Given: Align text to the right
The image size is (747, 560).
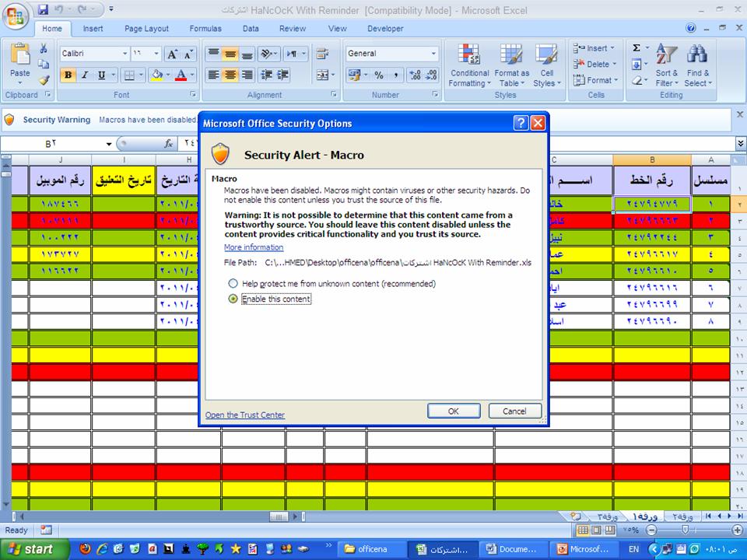Looking at the screenshot, I should (x=247, y=75).
